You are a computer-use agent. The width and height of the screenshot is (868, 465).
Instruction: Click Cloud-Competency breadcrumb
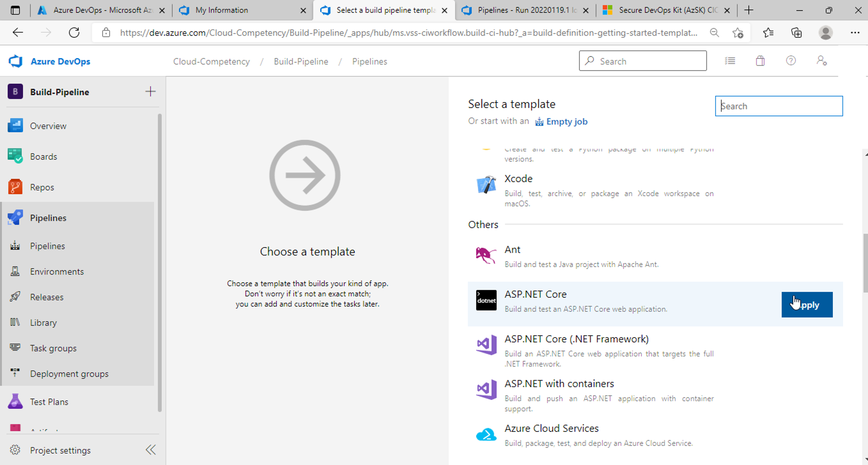(x=211, y=61)
